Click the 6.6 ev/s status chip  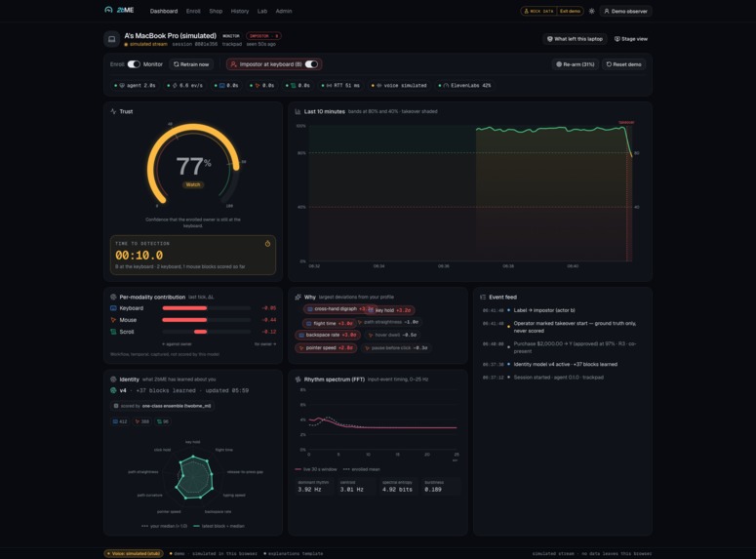point(184,86)
